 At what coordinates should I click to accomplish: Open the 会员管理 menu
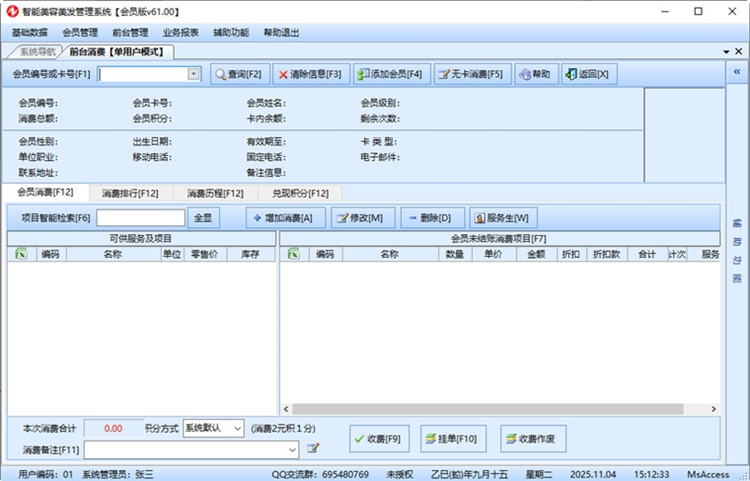pyautogui.click(x=80, y=33)
